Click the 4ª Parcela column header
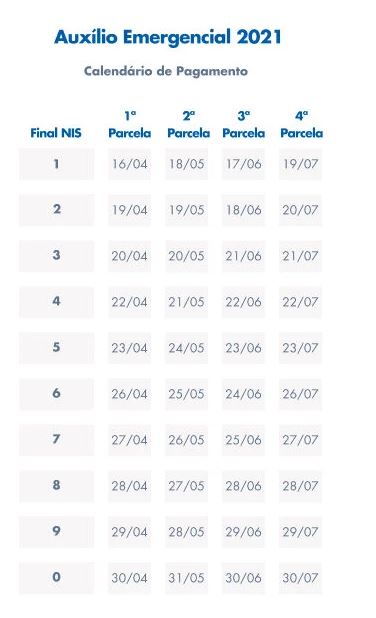 point(302,125)
